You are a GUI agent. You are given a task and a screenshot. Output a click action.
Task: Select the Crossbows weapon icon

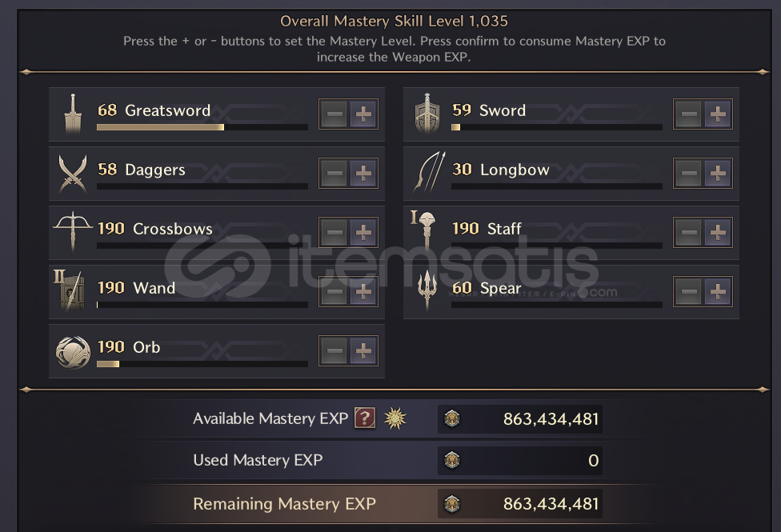tap(73, 233)
